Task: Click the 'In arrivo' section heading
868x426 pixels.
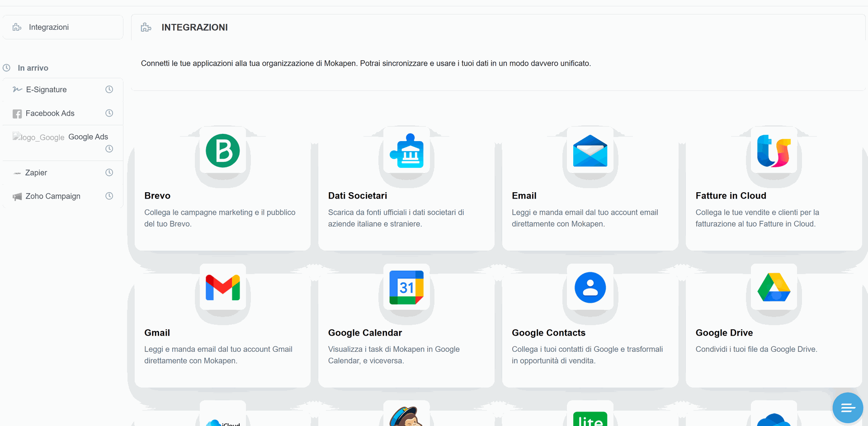Action: (x=33, y=68)
